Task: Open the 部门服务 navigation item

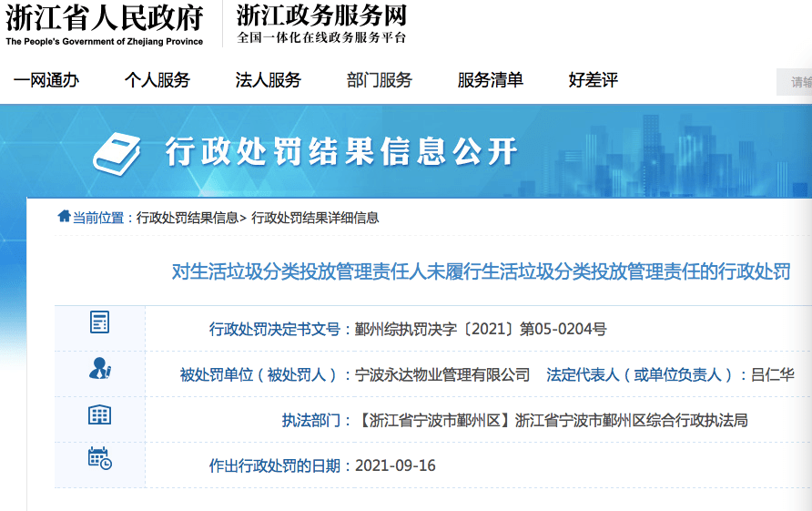Action: (380, 80)
